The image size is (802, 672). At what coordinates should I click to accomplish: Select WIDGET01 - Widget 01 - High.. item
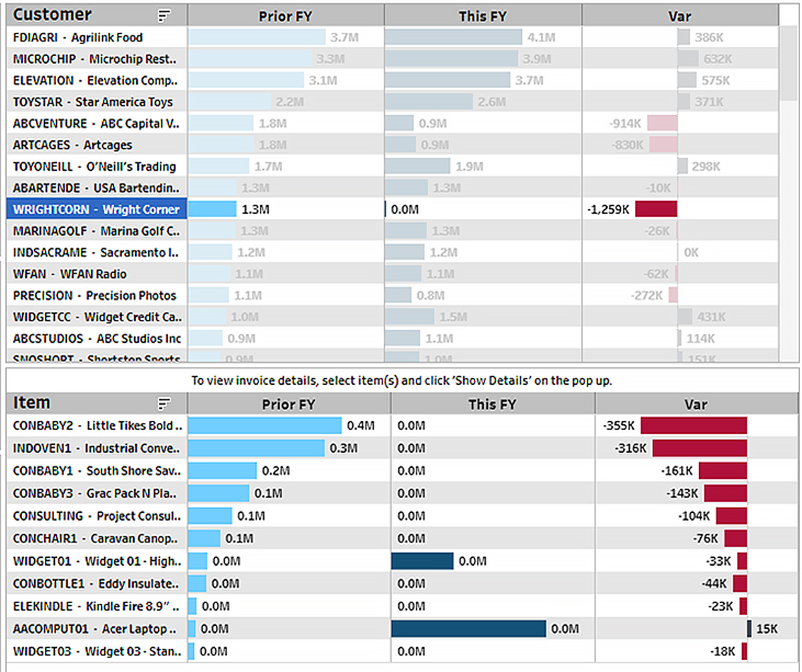(x=98, y=561)
